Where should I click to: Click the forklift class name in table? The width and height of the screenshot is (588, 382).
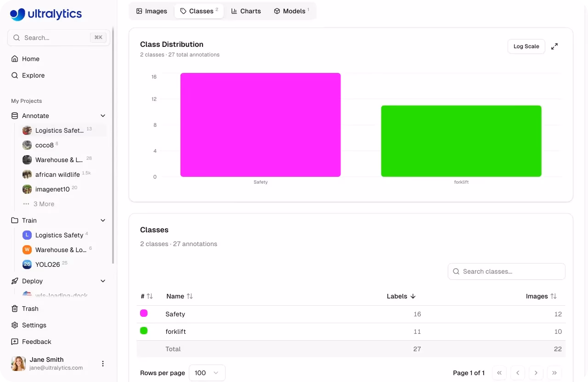click(x=175, y=331)
